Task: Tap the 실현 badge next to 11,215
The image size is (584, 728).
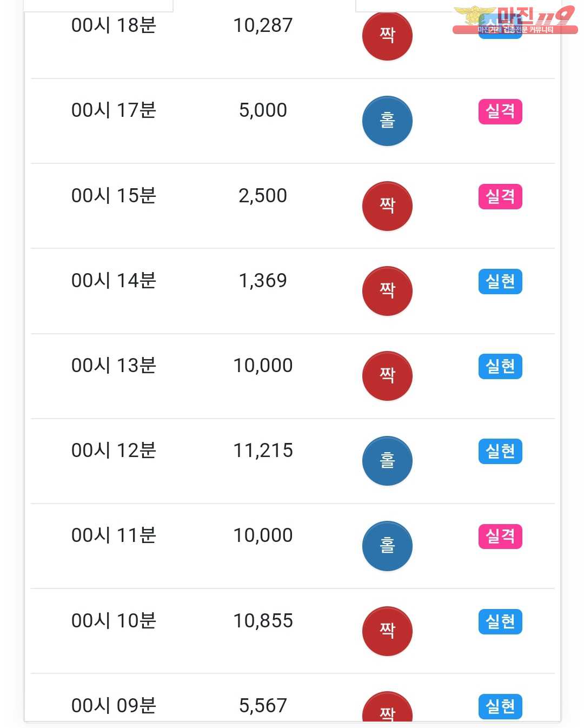Action: tap(500, 452)
